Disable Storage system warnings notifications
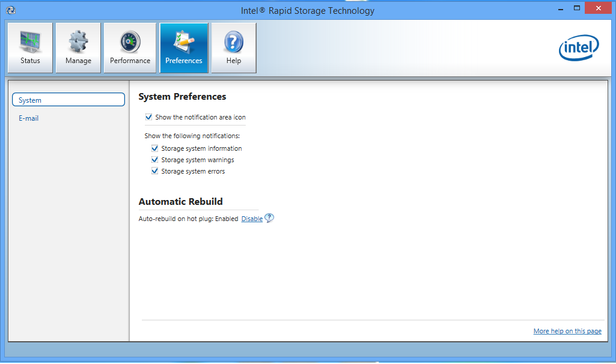 tap(154, 159)
